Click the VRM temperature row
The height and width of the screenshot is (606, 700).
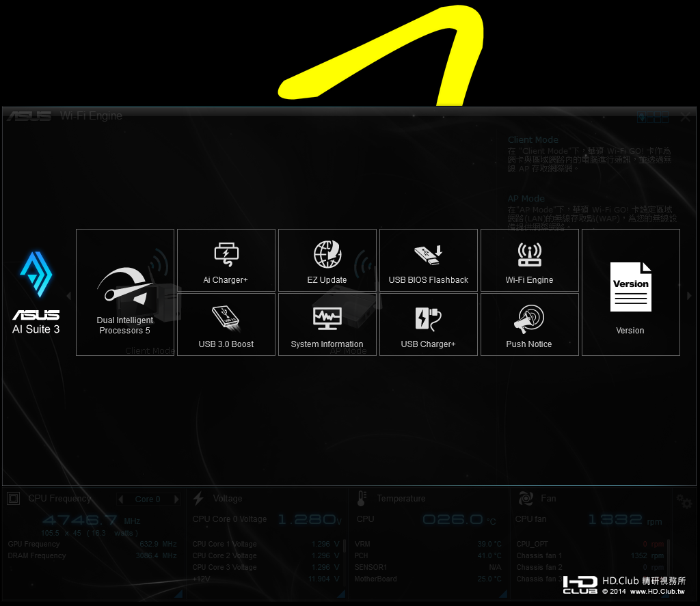tap(428, 544)
